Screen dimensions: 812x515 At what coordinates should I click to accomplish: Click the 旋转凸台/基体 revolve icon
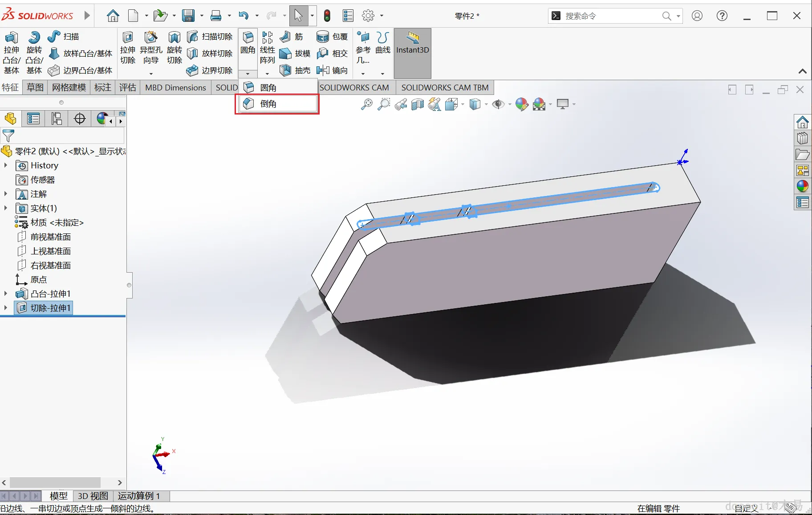coord(34,37)
